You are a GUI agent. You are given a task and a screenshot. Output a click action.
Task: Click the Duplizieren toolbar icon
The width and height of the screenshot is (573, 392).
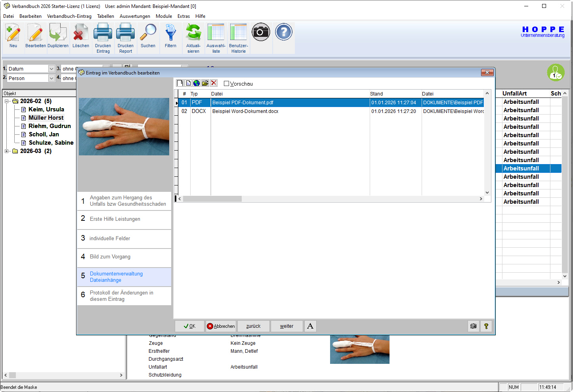(x=58, y=36)
